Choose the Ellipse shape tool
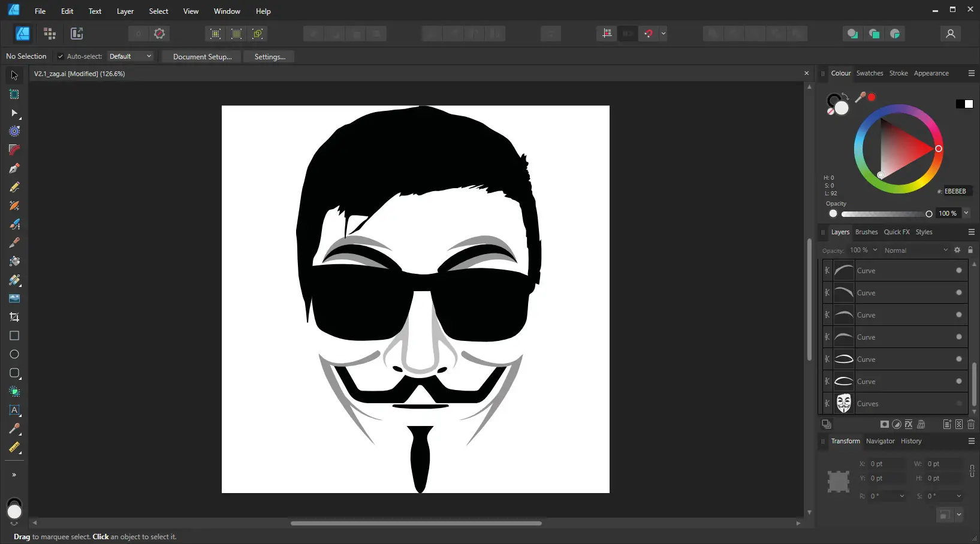980x544 pixels. [14, 354]
